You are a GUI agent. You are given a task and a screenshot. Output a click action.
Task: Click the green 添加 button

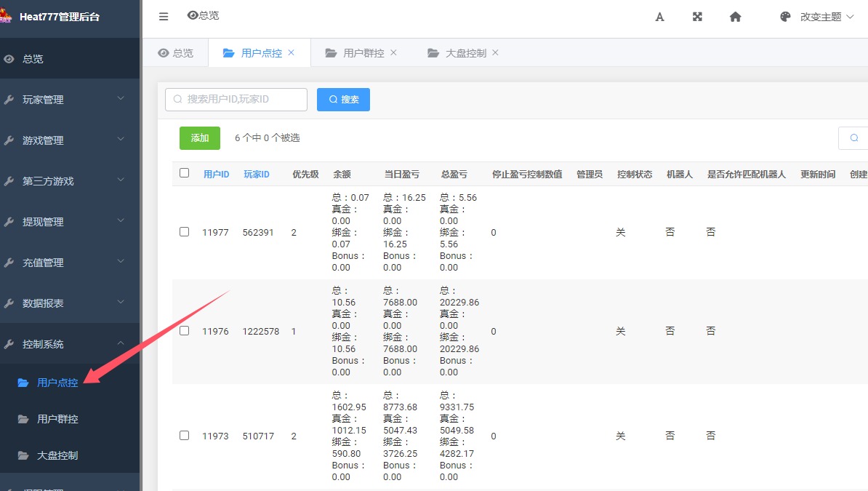[199, 137]
